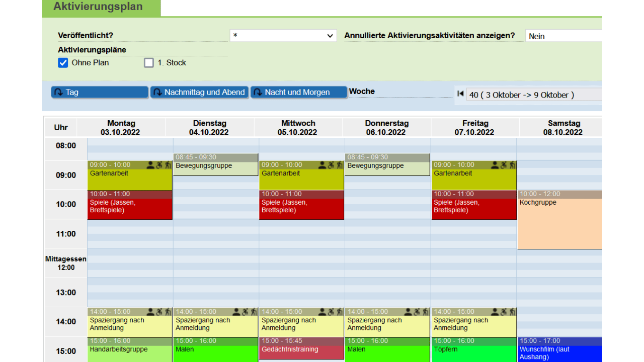
Task: Click walking-cane icon on Friday Gartenarbeit
Action: [x=512, y=164]
